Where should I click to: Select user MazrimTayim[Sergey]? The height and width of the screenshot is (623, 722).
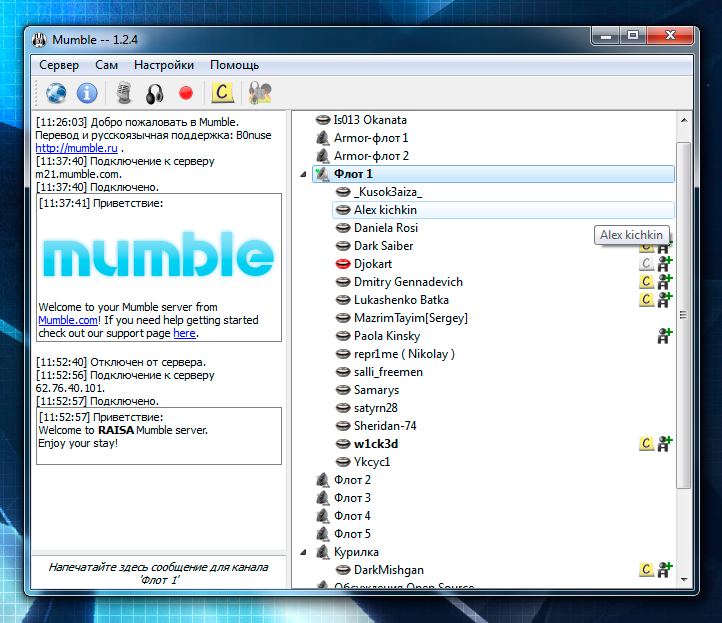411,318
